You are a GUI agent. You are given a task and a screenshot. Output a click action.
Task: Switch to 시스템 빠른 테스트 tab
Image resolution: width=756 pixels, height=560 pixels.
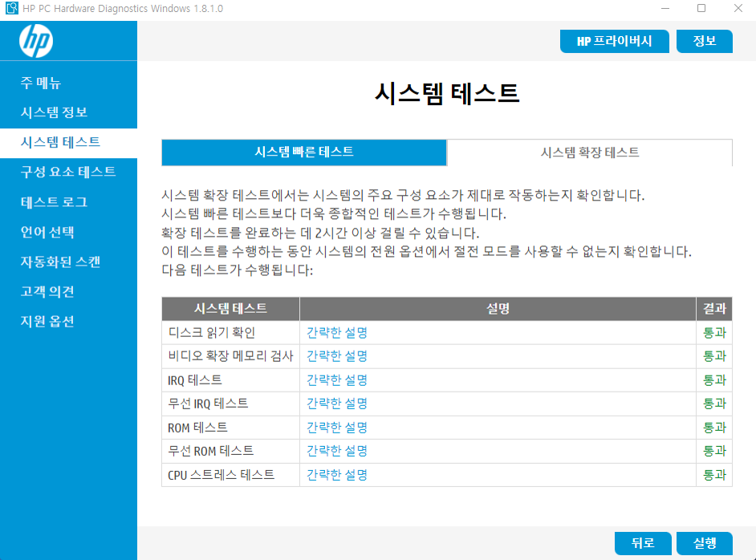pyautogui.click(x=304, y=152)
